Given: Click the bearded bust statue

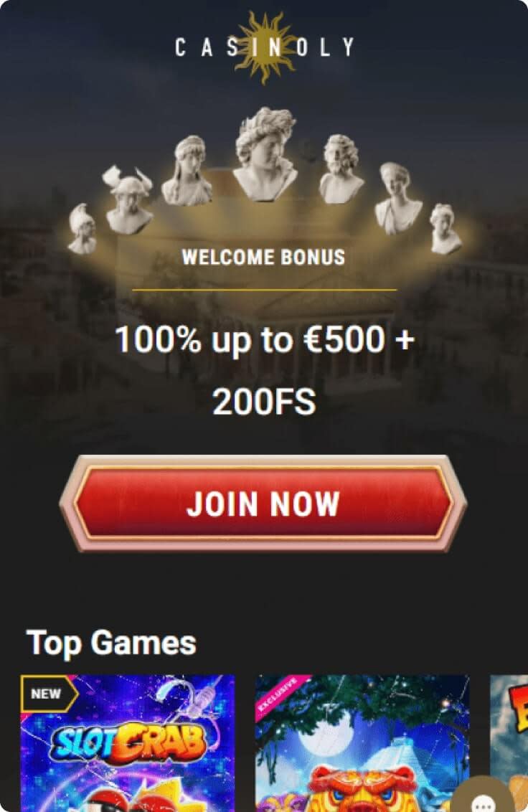Looking at the screenshot, I should click(x=341, y=169).
